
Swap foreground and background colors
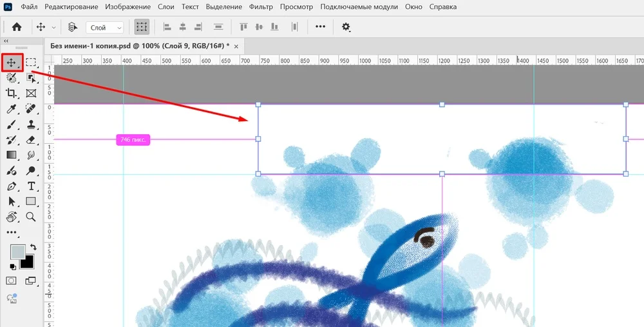(33, 247)
